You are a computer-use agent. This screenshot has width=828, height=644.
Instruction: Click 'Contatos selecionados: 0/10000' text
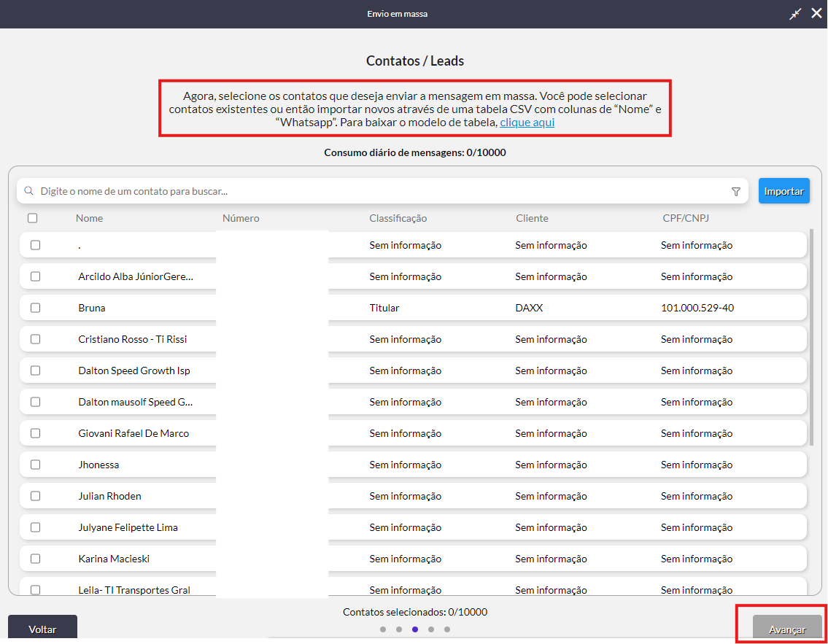[x=415, y=613]
